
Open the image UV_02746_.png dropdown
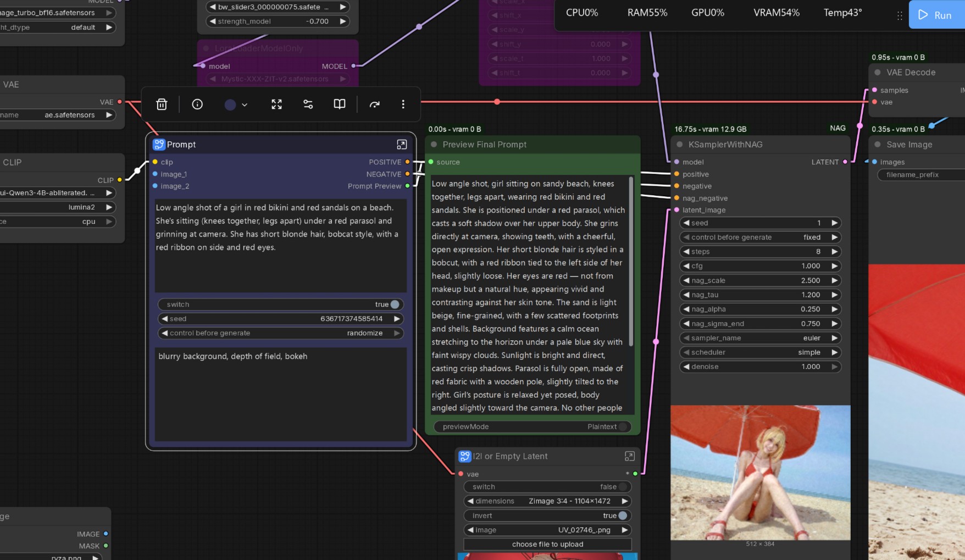click(548, 530)
